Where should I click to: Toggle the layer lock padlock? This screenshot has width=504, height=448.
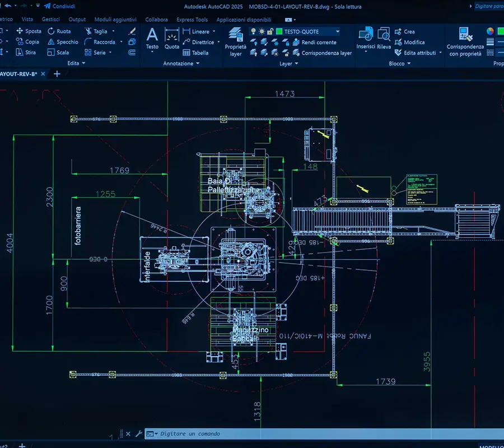point(270,31)
